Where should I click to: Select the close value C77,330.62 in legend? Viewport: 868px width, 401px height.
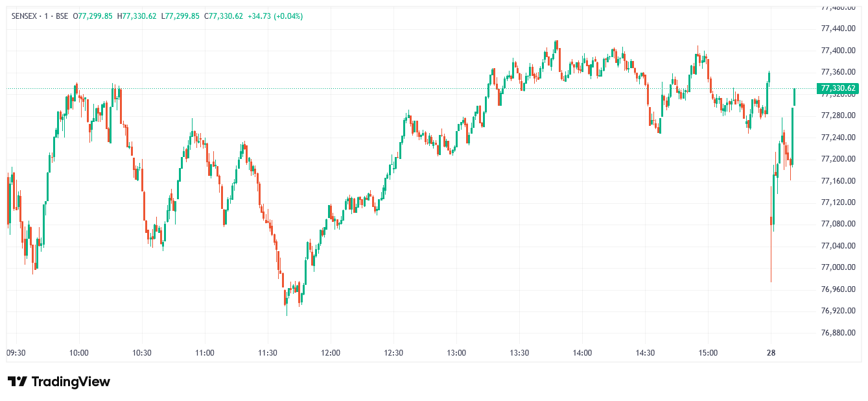[x=224, y=16]
